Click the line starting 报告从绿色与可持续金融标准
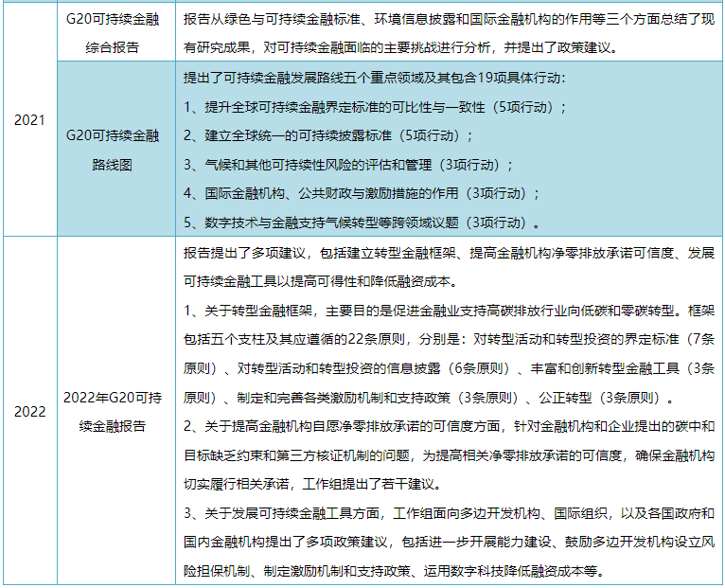The image size is (725, 588). tap(449, 20)
